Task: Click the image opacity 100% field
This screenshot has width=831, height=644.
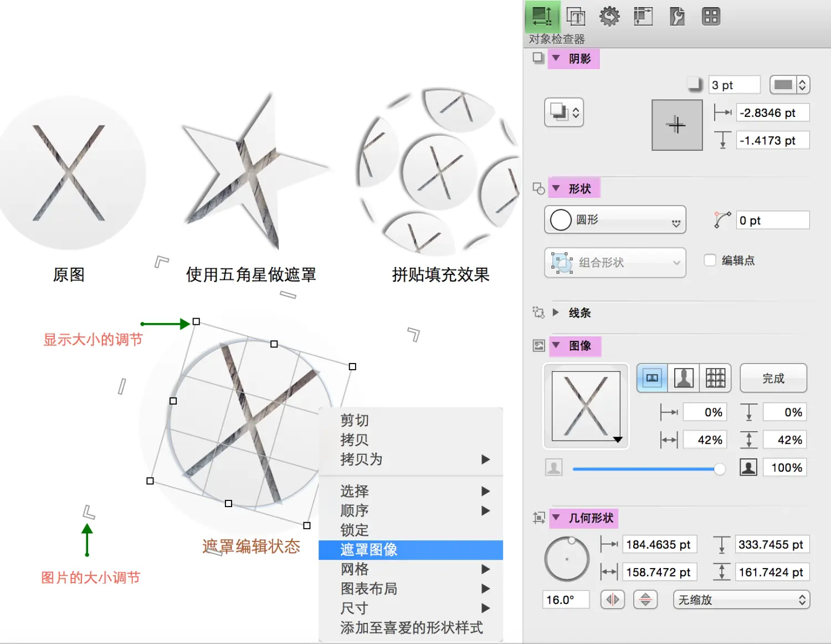Action: (785, 468)
